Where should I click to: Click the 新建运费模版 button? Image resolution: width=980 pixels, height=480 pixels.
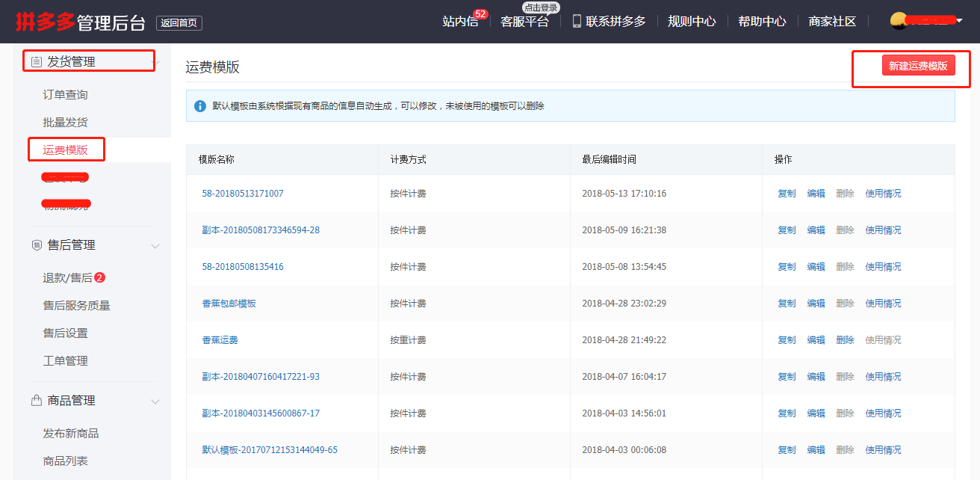coord(919,66)
